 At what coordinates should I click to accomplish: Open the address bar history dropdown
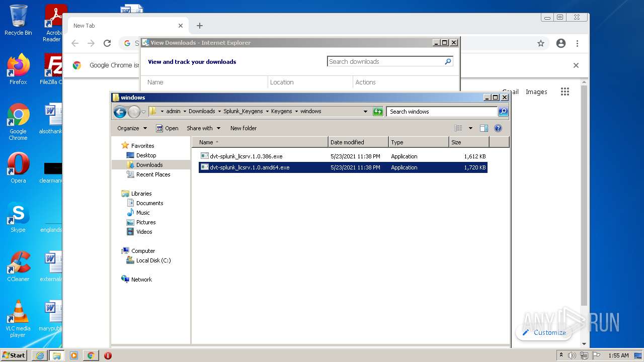[x=365, y=112]
